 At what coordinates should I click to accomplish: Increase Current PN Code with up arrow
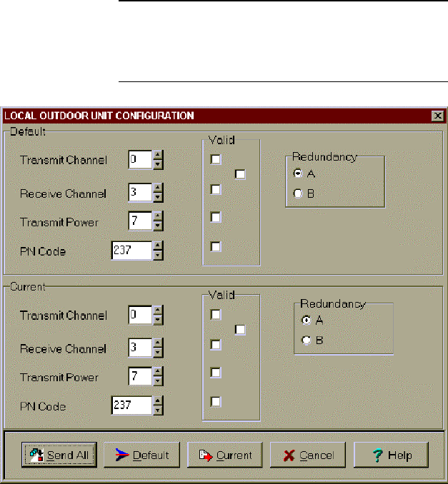click(158, 401)
